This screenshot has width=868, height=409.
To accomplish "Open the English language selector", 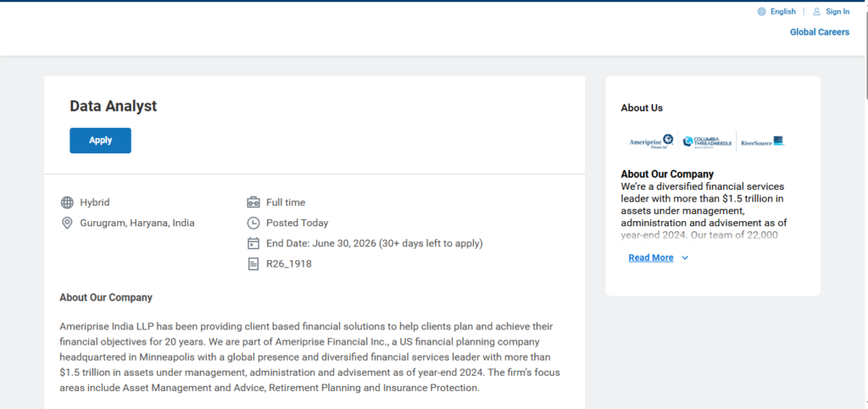I will coord(782,12).
